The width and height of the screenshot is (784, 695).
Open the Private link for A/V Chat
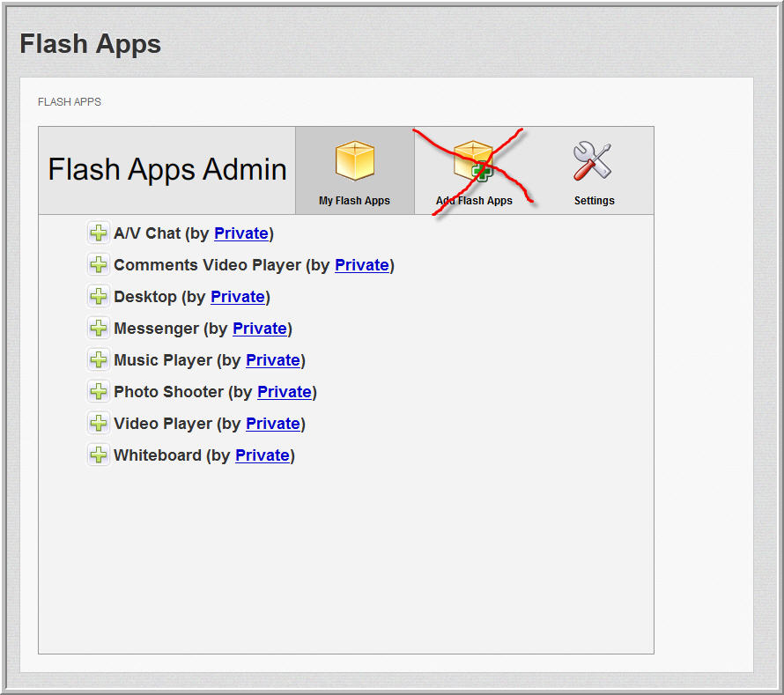240,233
